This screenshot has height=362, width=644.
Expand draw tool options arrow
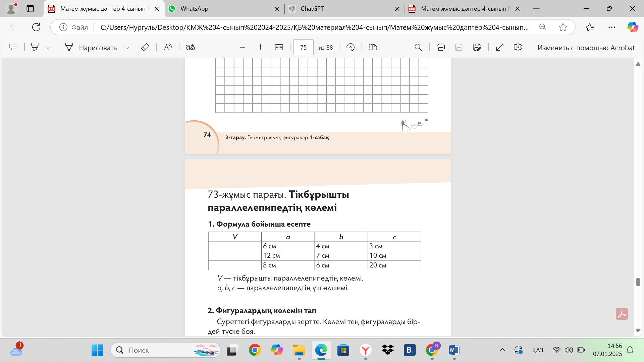(127, 48)
